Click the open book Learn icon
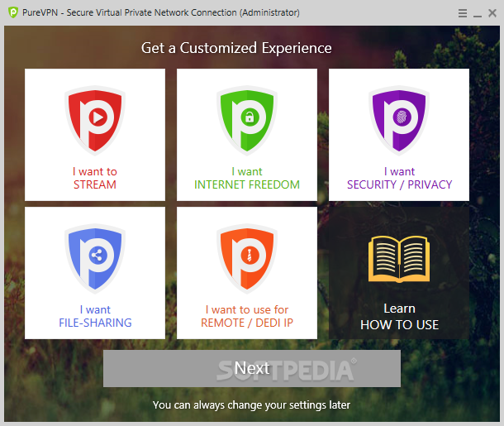 tap(399, 260)
